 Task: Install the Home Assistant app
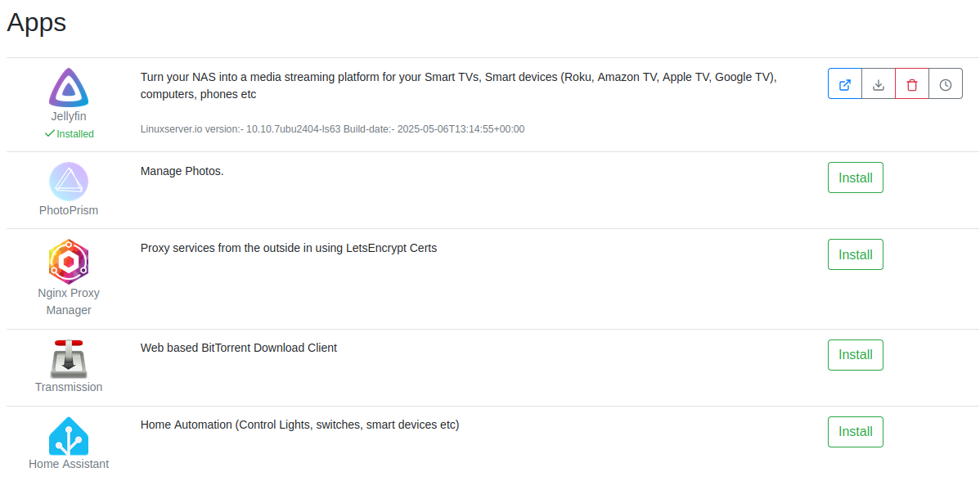pyautogui.click(x=856, y=432)
